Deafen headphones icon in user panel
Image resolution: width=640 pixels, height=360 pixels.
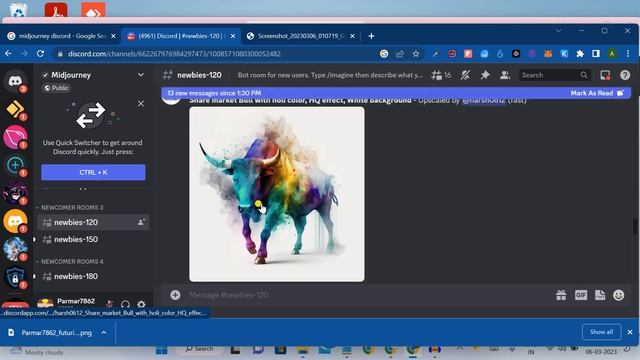coord(125,304)
